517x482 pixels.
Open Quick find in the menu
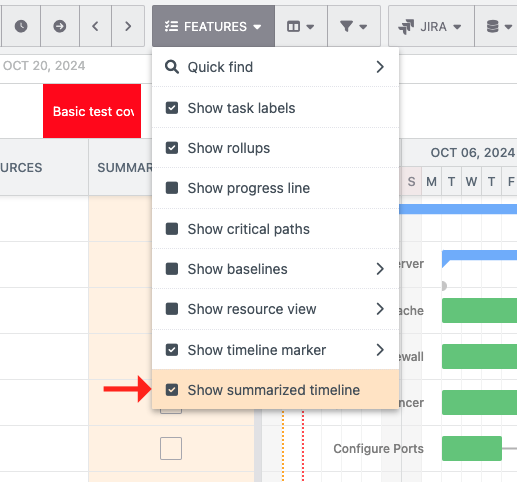tap(275, 67)
